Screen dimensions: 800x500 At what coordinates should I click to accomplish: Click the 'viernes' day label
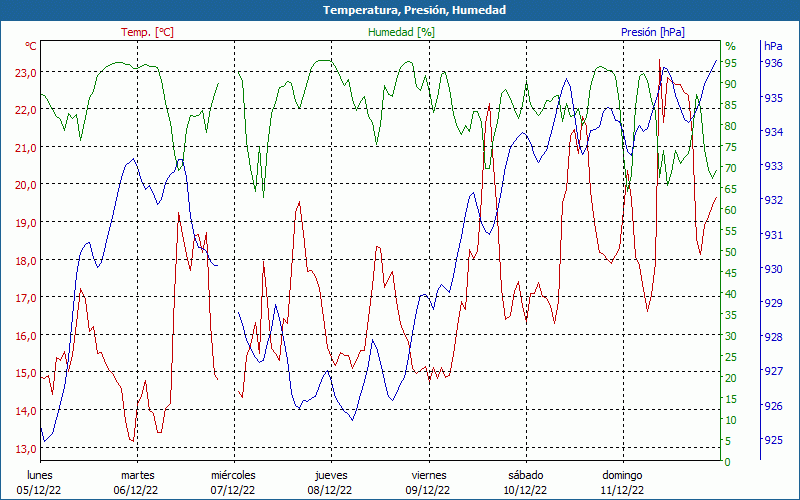(429, 476)
